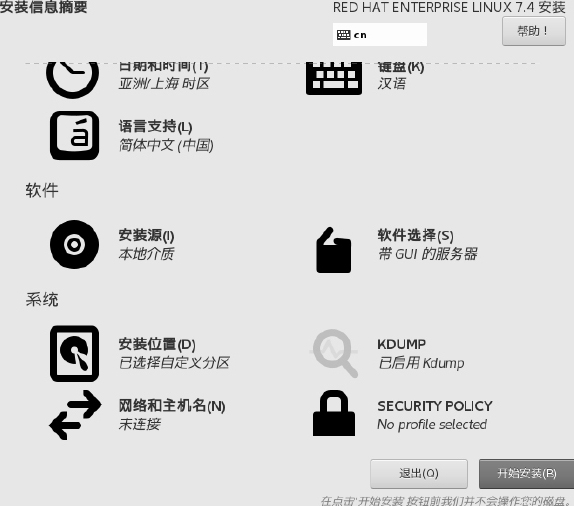Open language support á icon

click(74, 135)
